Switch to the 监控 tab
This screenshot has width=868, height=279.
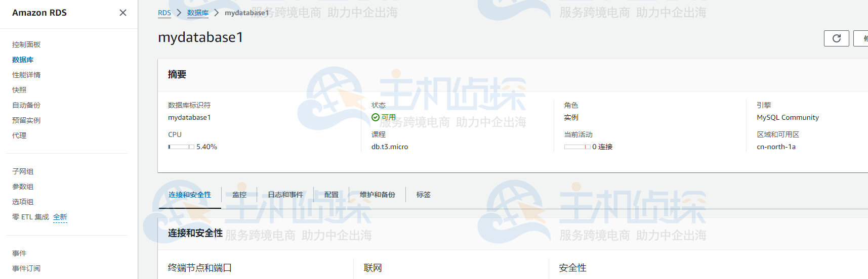[239, 195]
